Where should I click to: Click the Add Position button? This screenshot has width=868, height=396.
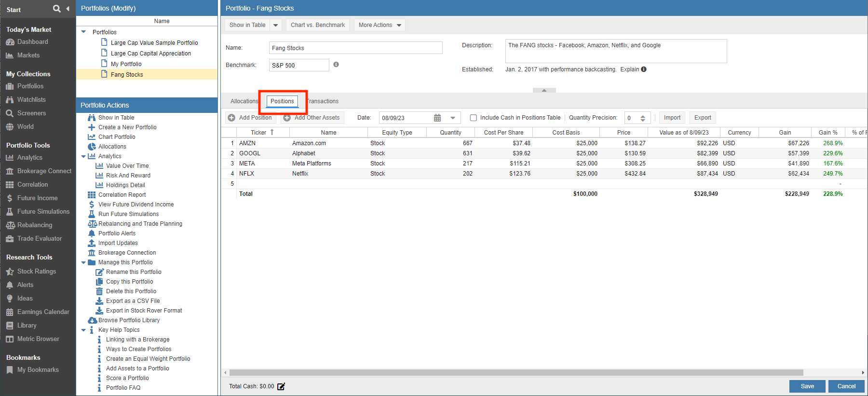250,118
